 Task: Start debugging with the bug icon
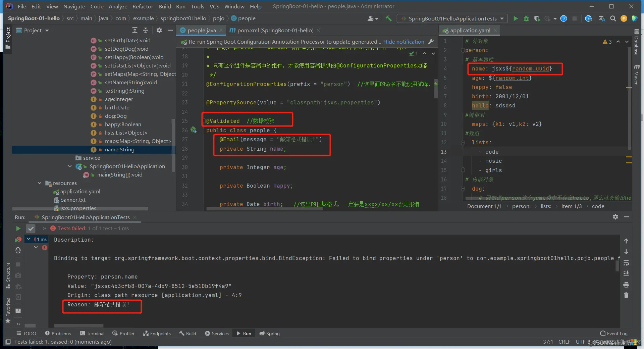coord(526,18)
